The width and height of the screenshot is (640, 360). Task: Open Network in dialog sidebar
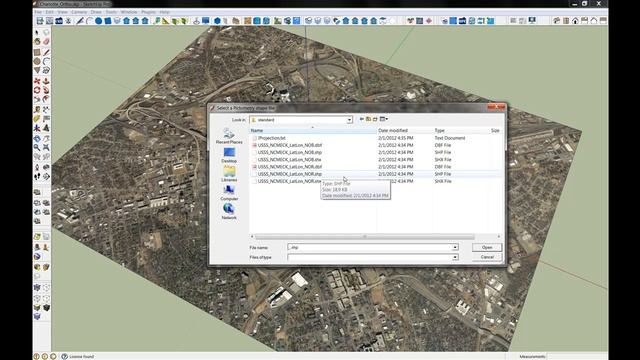point(229,211)
